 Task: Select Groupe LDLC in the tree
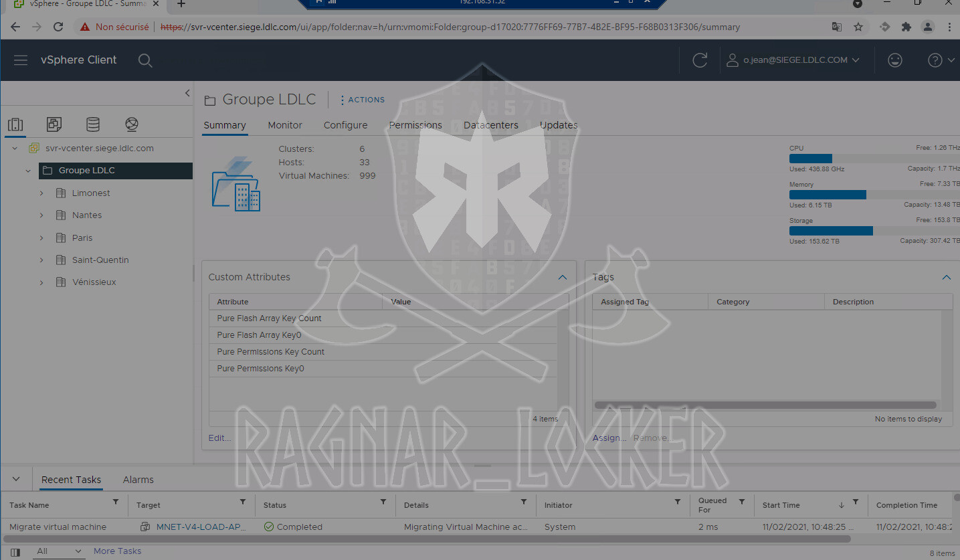(x=115, y=171)
